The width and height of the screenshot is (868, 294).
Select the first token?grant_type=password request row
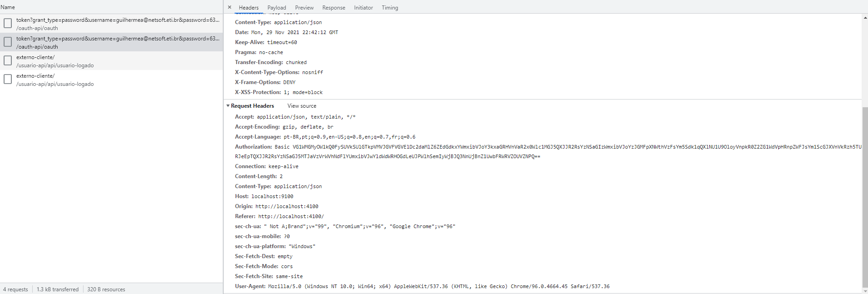[112, 24]
